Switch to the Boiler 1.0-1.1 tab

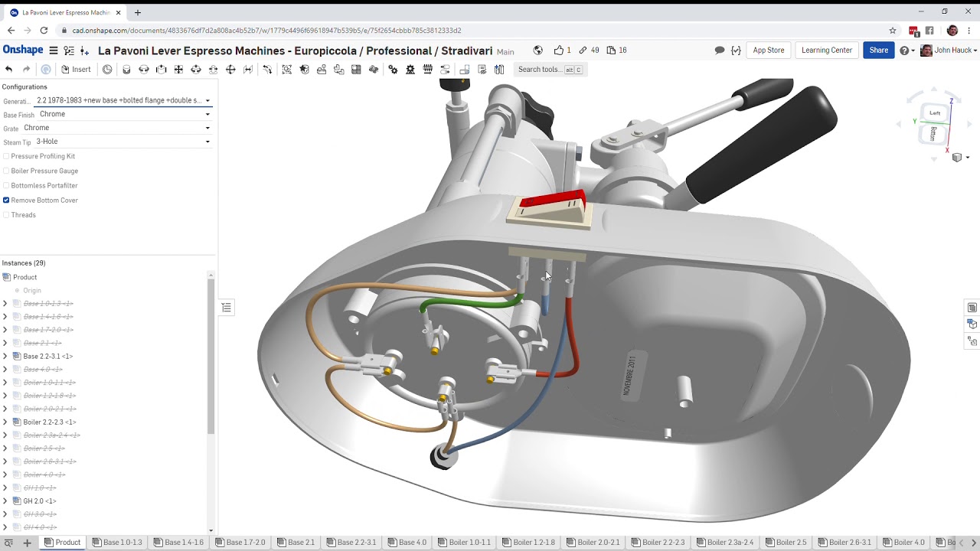tap(463, 543)
